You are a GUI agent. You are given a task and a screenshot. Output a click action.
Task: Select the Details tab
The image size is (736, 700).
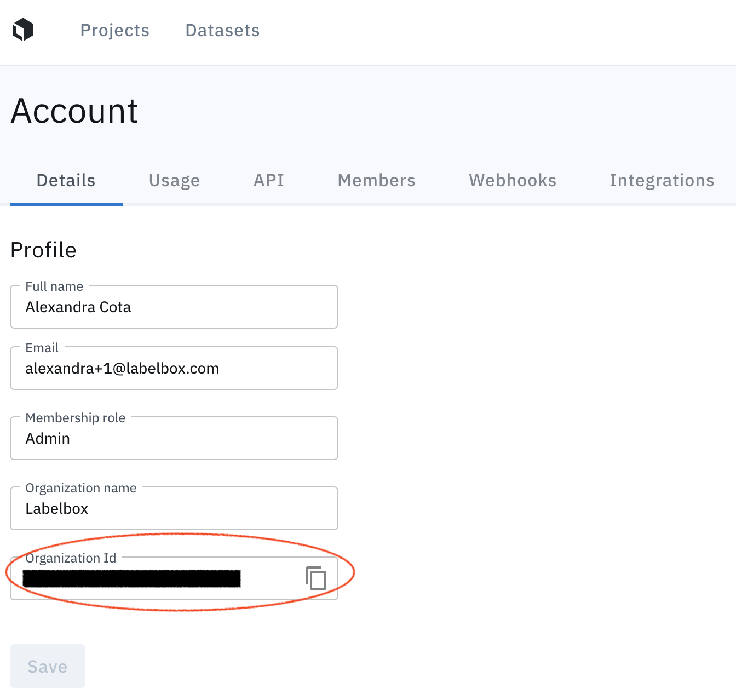(66, 180)
